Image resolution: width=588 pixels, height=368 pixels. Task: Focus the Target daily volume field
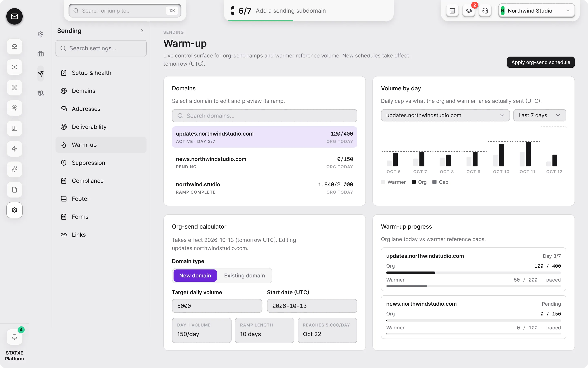217,306
